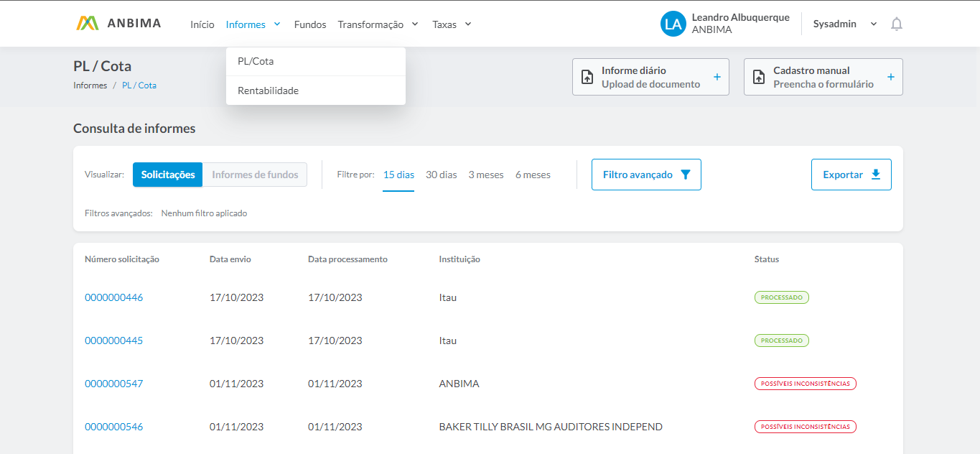Click the ANBIMA logo
This screenshot has width=980, height=454.
tap(118, 23)
